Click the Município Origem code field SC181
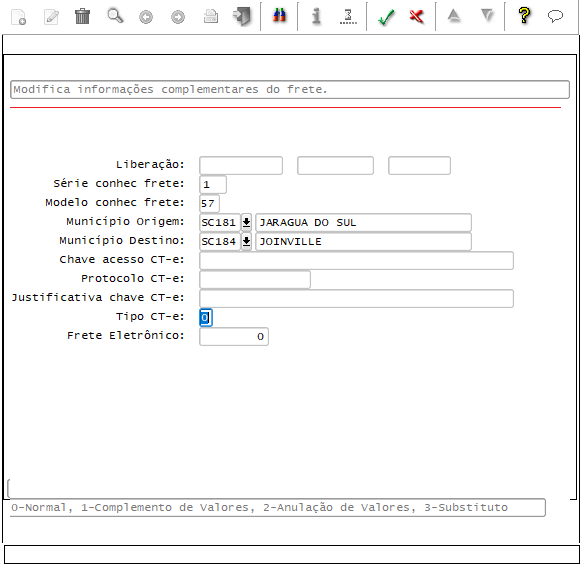This screenshot has width=585, height=572. click(x=220, y=222)
